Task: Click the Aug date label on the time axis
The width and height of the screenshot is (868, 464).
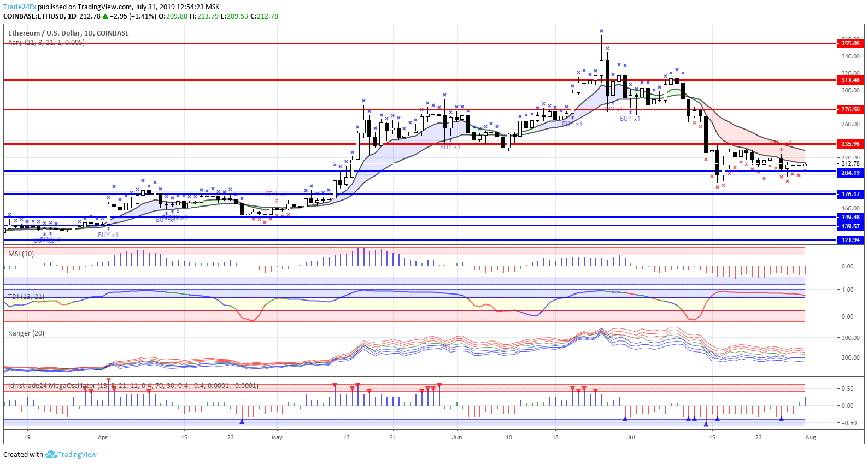Action: (811, 437)
